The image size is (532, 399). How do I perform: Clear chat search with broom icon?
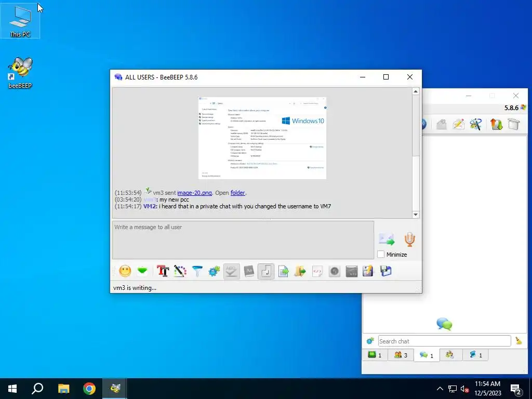coord(518,341)
